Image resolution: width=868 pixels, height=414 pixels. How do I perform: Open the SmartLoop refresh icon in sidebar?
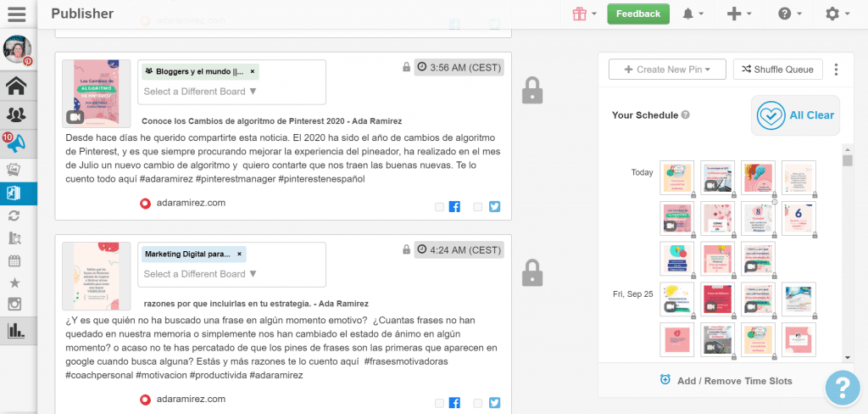tap(15, 216)
